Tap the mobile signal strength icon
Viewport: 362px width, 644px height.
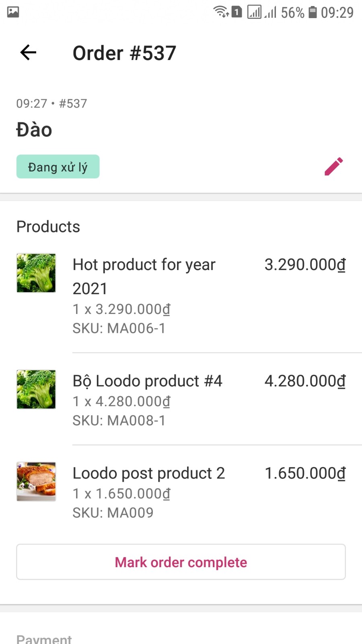(270, 12)
